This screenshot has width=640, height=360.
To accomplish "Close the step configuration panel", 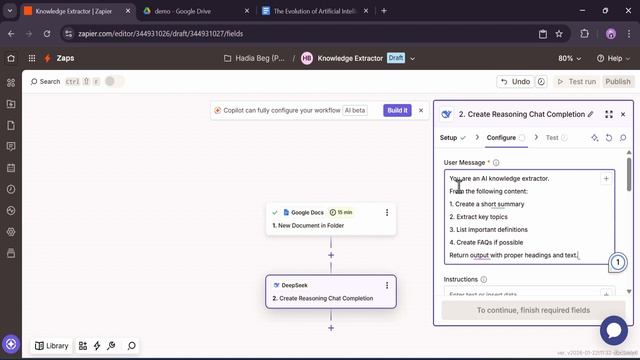I will [x=623, y=114].
